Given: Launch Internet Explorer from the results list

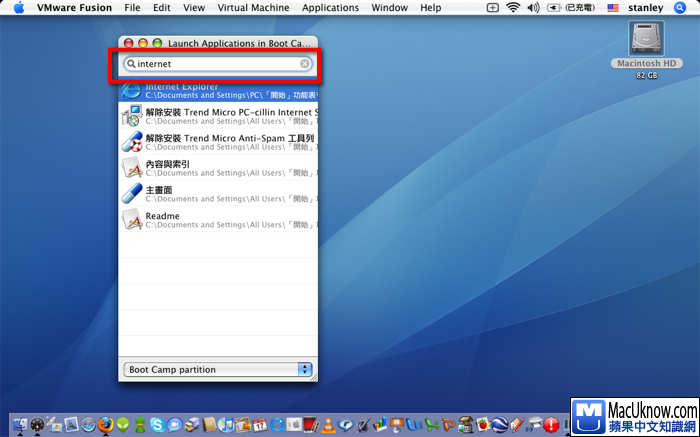Looking at the screenshot, I should tap(215, 91).
